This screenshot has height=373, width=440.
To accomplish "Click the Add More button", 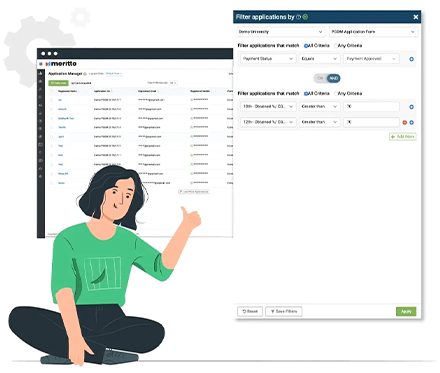I will [x=403, y=137].
